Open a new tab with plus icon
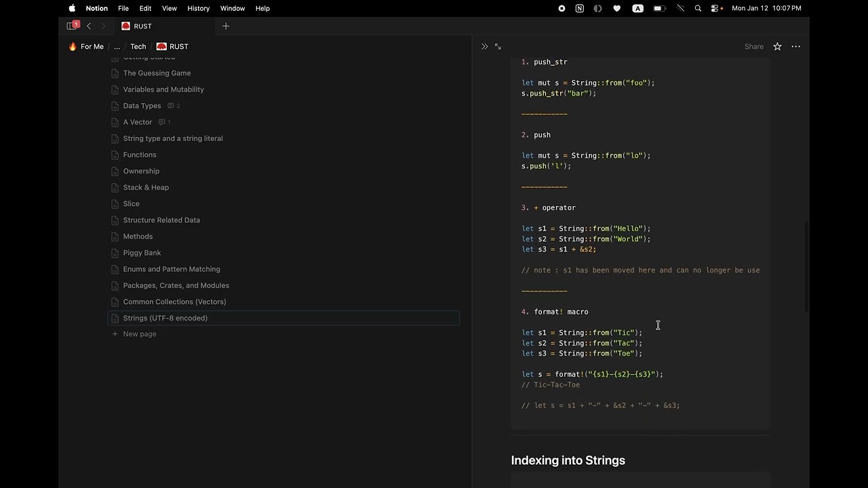Image resolution: width=868 pixels, height=488 pixels. pos(226,26)
